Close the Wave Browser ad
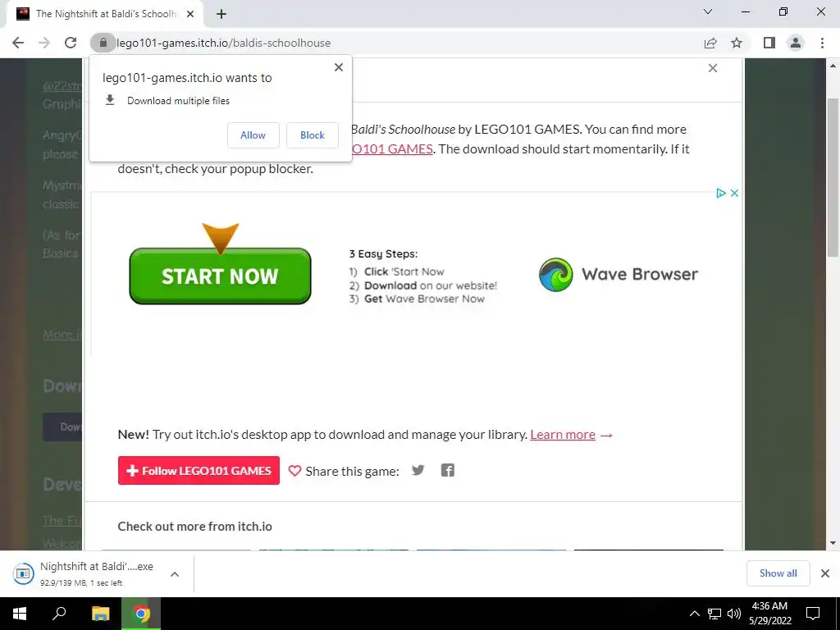Screen dimensions: 840x630 pos(734,193)
